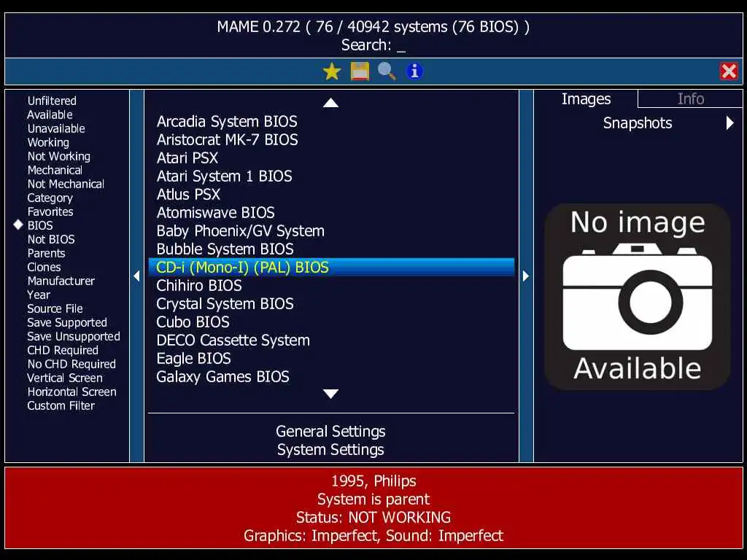
Task: Click the magnifying glass audit icon
Action: coord(387,71)
